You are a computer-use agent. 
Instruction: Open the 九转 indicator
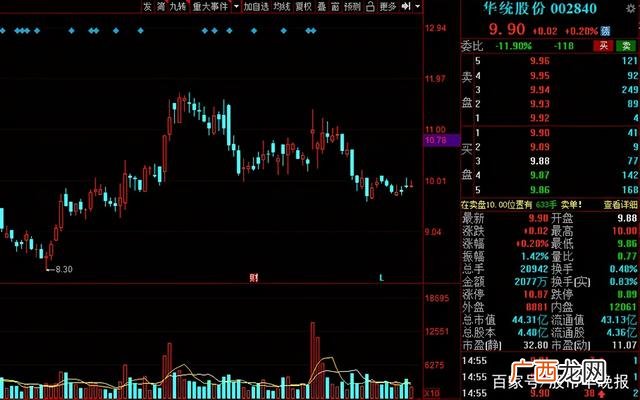point(178,7)
